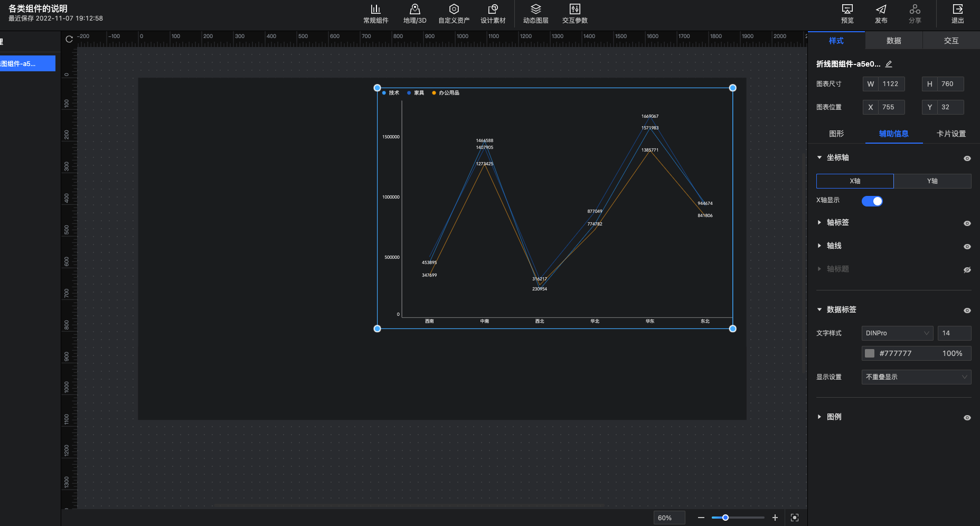Click the 100% opacity value field
980x526 pixels.
[x=952, y=353]
